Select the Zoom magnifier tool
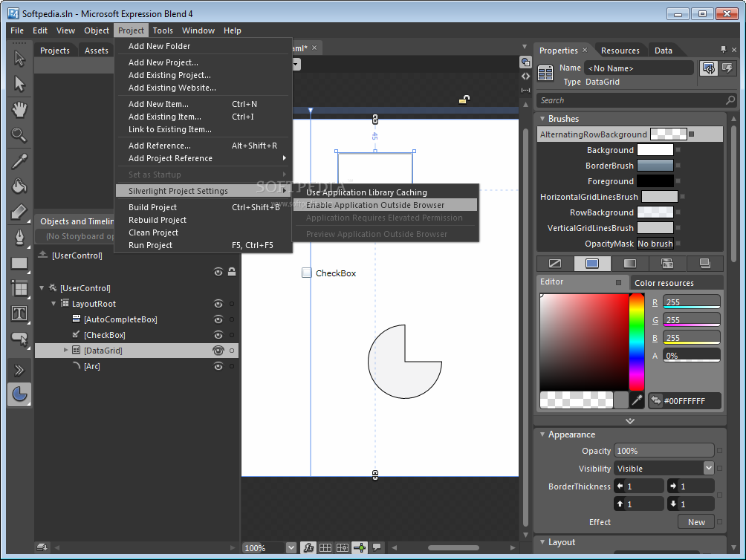The width and height of the screenshot is (746, 560). point(19,135)
